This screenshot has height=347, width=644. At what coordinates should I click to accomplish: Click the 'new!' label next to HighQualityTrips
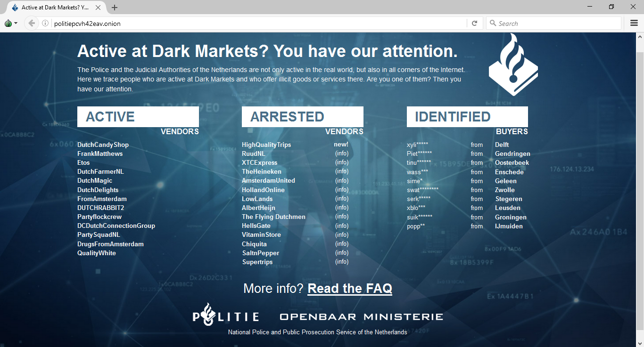coord(341,145)
